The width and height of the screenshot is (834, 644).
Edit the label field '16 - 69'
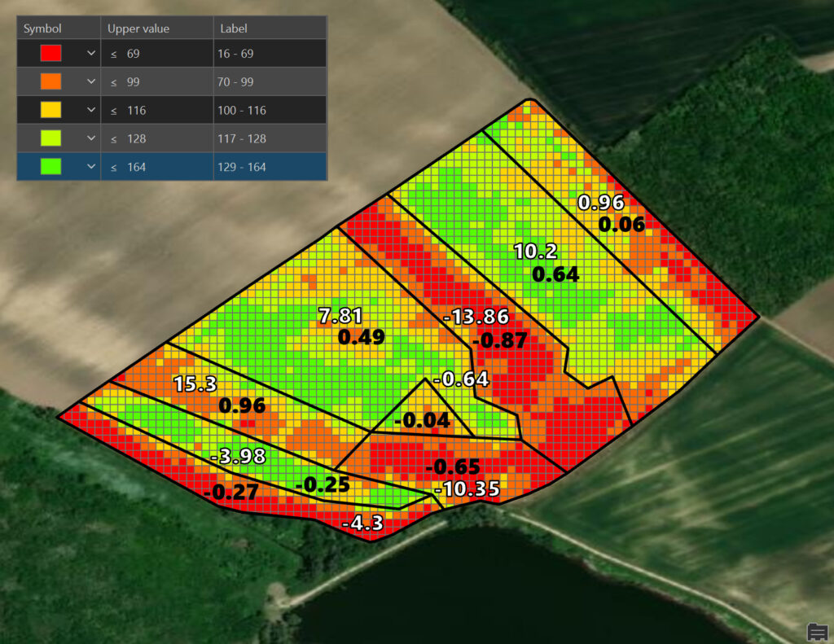(x=269, y=54)
